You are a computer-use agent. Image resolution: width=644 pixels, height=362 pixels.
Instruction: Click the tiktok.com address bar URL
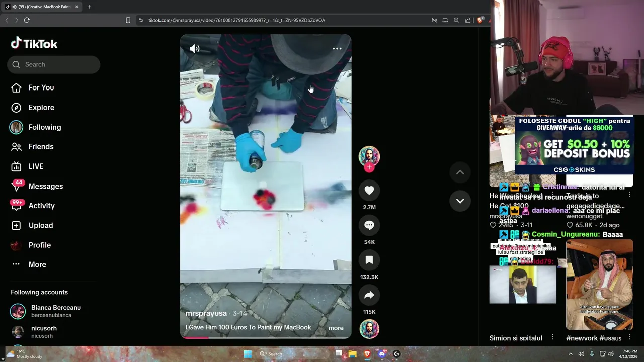pos(236,20)
